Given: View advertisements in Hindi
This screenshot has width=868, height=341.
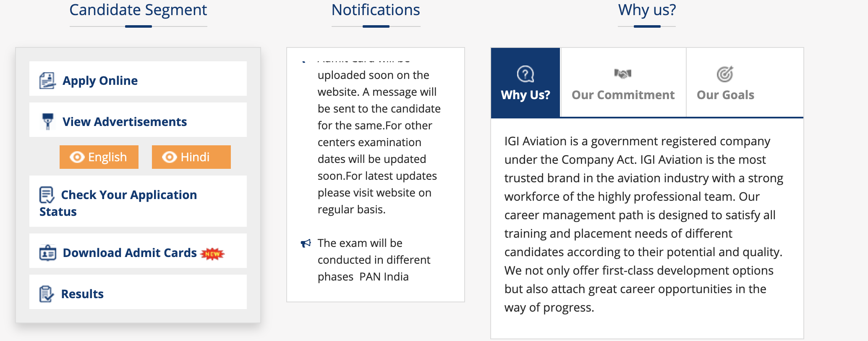Looking at the screenshot, I should [191, 157].
